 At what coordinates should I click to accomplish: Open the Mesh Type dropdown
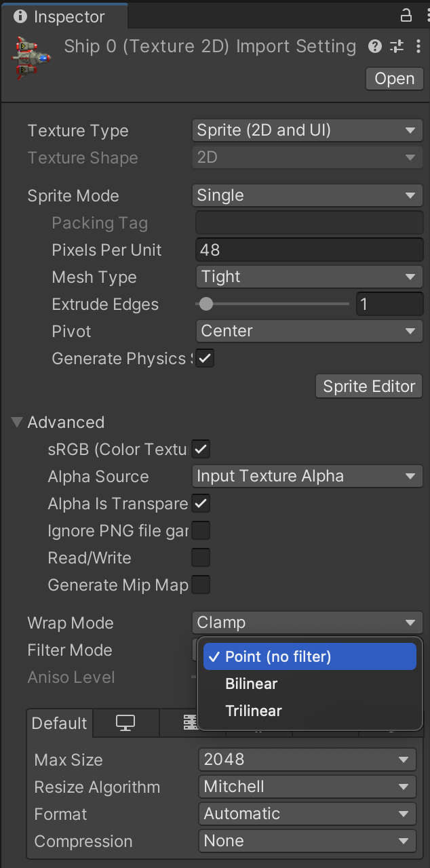coord(309,277)
